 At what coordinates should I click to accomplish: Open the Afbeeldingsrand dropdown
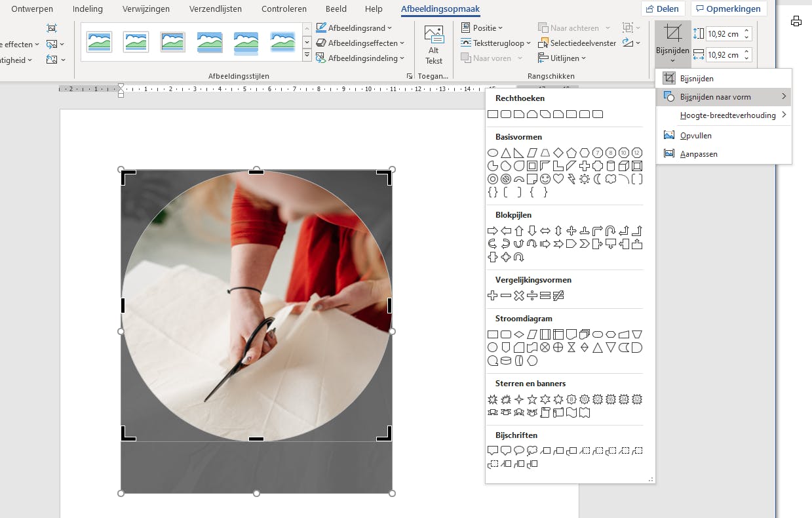point(354,28)
